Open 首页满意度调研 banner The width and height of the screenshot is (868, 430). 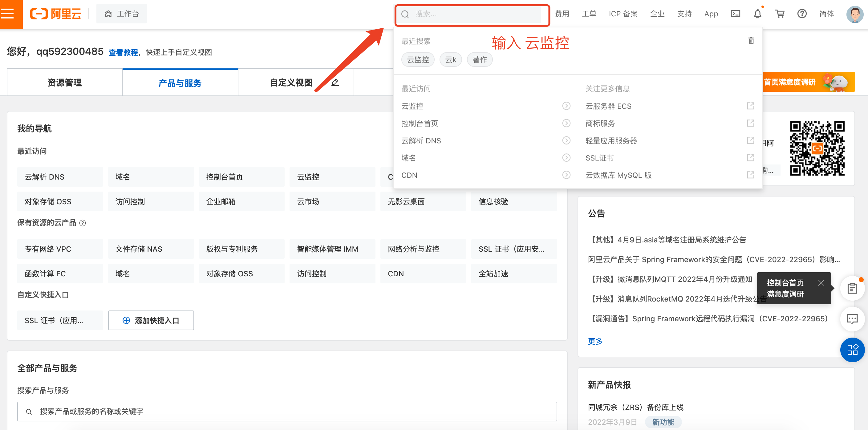[809, 82]
